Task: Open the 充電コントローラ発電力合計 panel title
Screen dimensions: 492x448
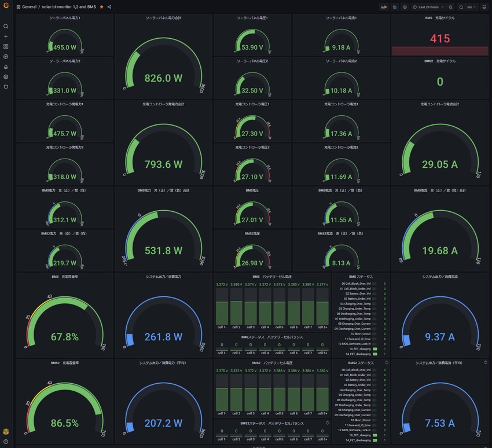Action: pos(163,104)
